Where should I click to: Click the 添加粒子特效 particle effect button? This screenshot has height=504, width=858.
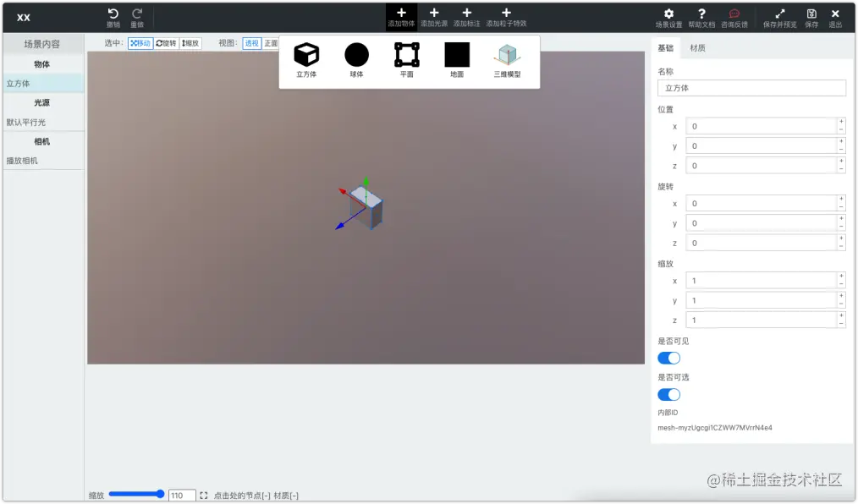click(506, 17)
